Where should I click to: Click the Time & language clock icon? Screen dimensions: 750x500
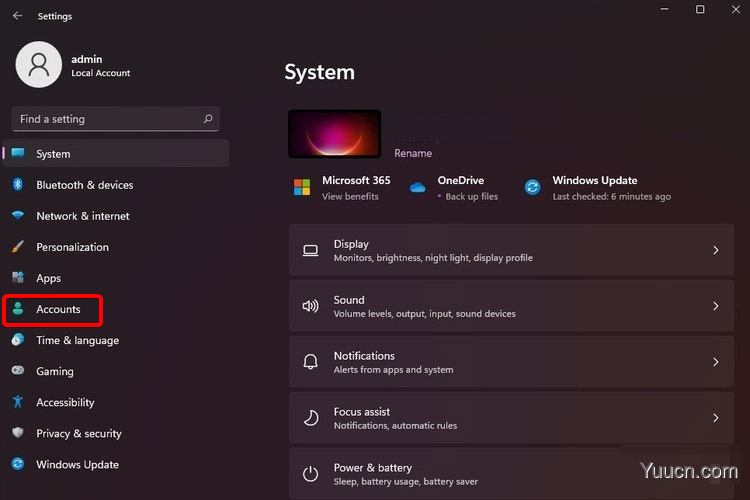(x=18, y=340)
